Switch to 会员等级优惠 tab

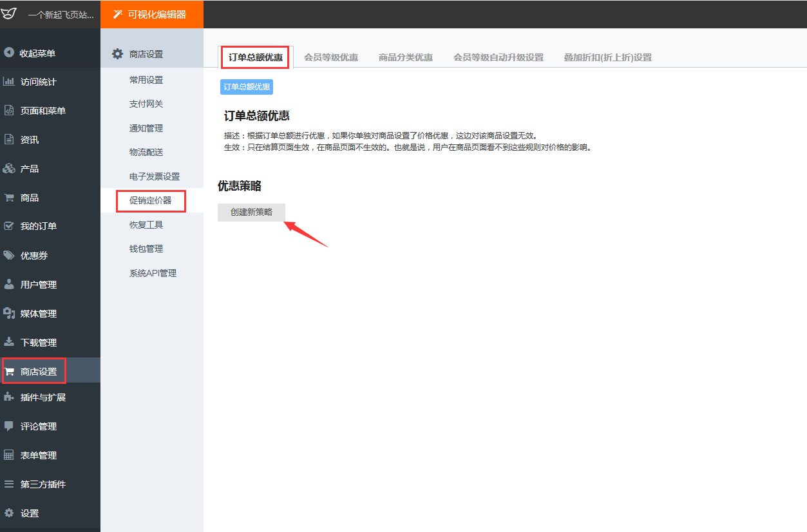(331, 57)
